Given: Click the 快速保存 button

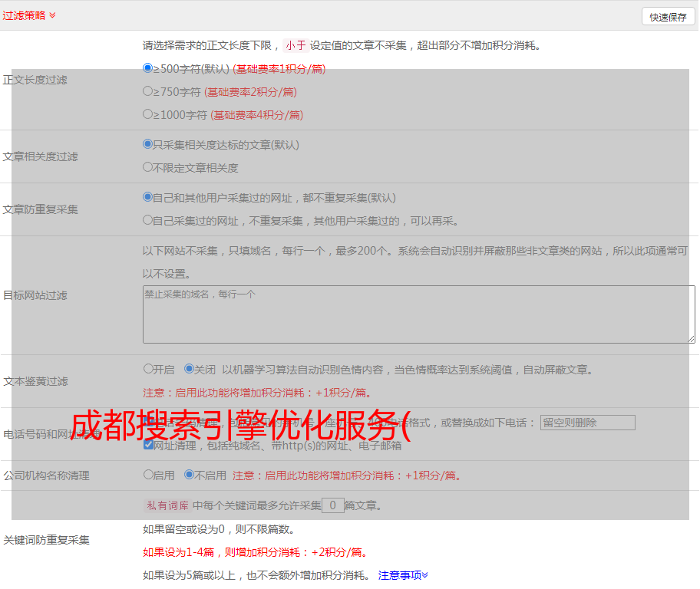Looking at the screenshot, I should (668, 17).
